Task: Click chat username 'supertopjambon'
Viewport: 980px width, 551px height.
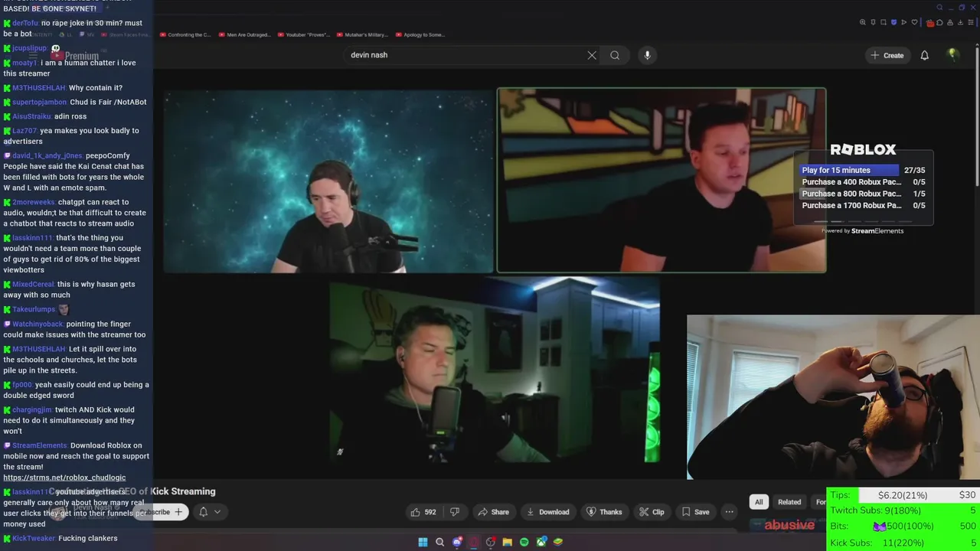Action: coord(39,102)
